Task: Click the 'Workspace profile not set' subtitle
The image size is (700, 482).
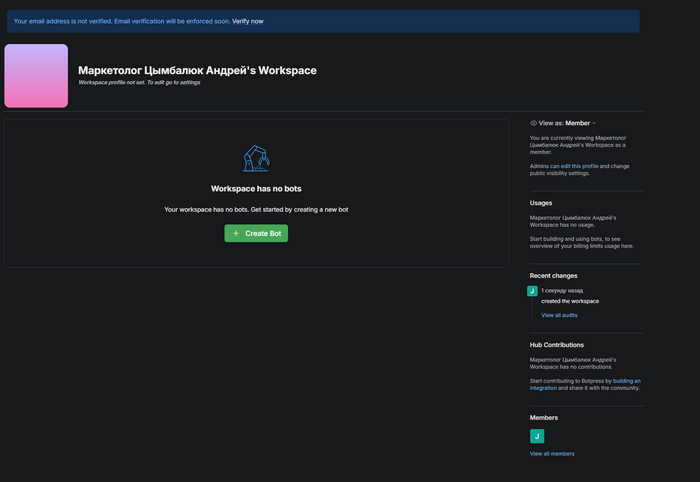Action: click(x=139, y=83)
